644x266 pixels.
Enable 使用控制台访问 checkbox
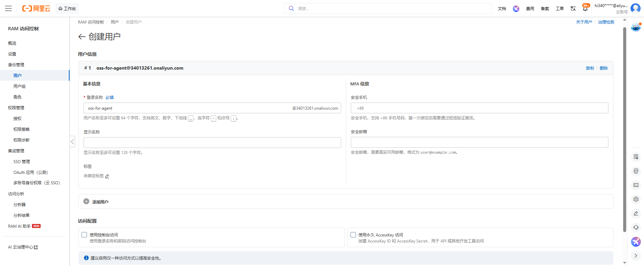point(84,235)
